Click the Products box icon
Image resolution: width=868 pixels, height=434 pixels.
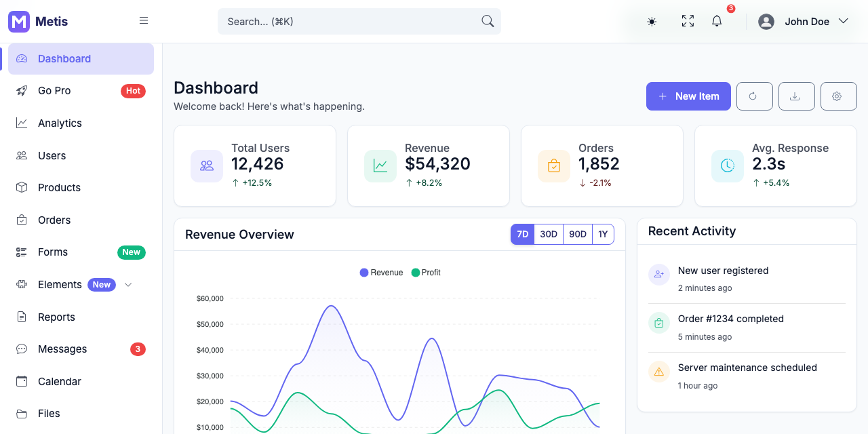[22, 188]
